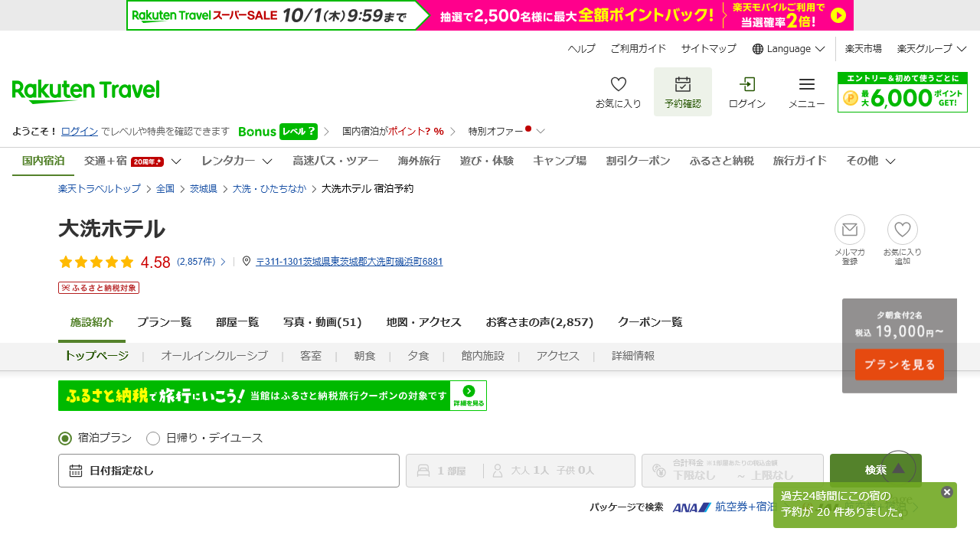Click the ANA logo for package search
The width and height of the screenshot is (980, 551).
click(x=692, y=507)
